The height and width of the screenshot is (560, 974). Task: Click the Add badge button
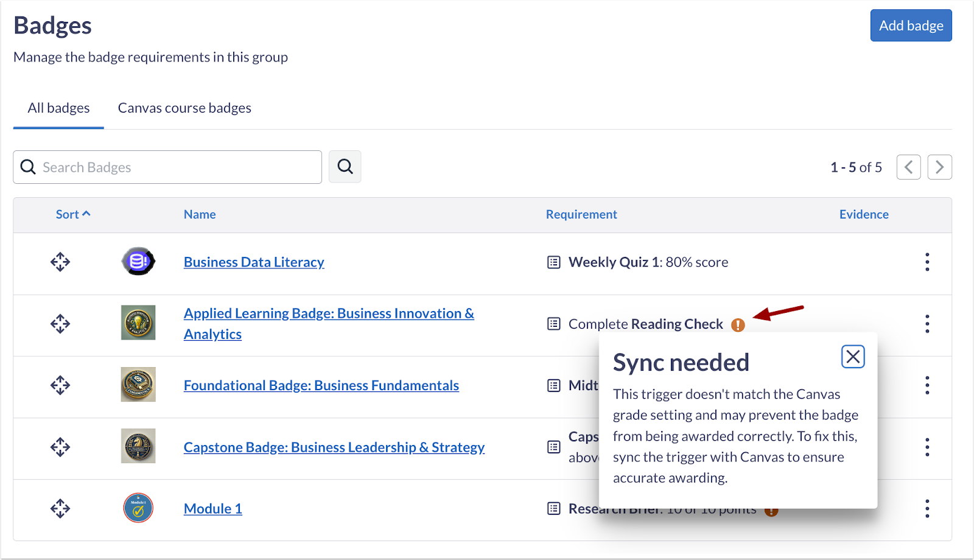click(911, 26)
